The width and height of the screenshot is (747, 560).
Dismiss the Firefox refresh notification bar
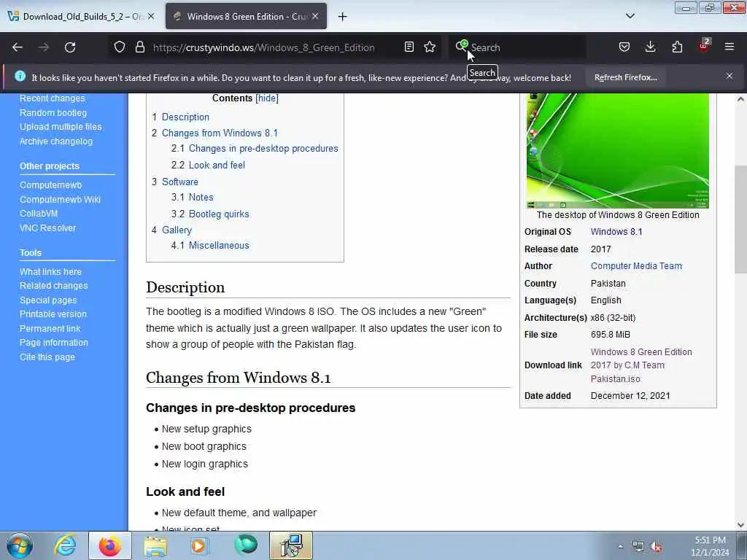(x=729, y=76)
